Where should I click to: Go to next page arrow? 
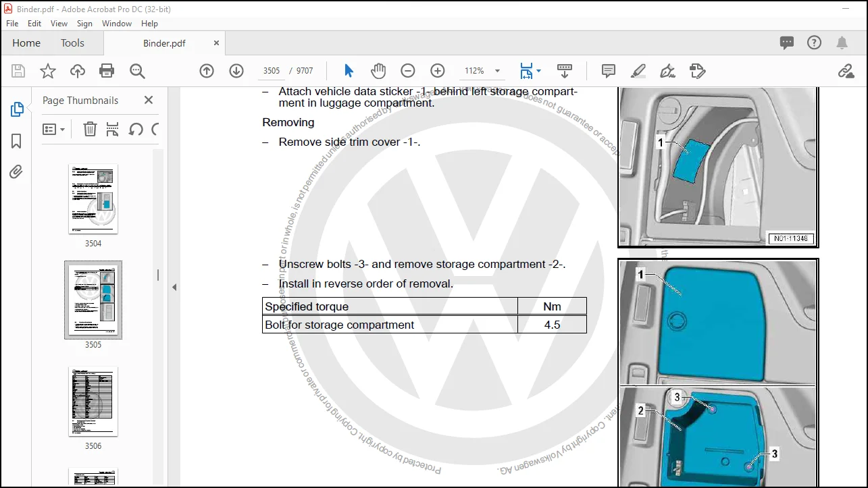236,71
